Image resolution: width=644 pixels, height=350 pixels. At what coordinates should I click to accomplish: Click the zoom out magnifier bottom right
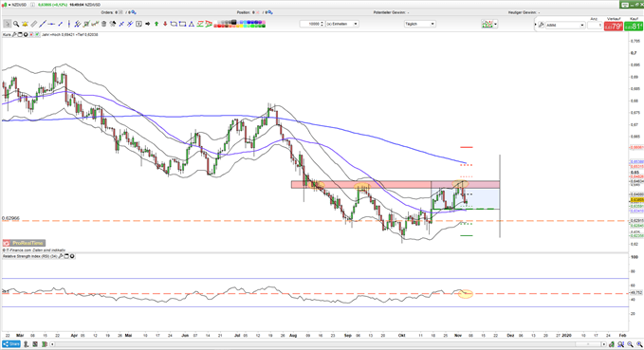point(630,344)
